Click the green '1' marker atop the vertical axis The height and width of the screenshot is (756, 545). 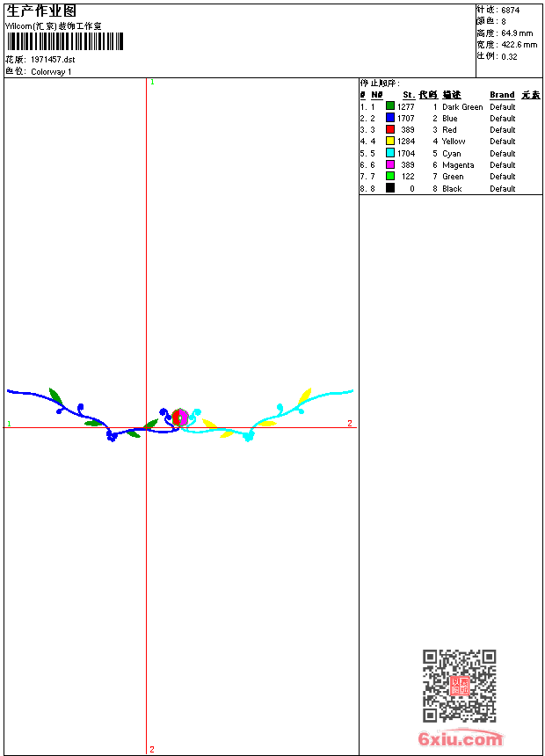(x=152, y=83)
